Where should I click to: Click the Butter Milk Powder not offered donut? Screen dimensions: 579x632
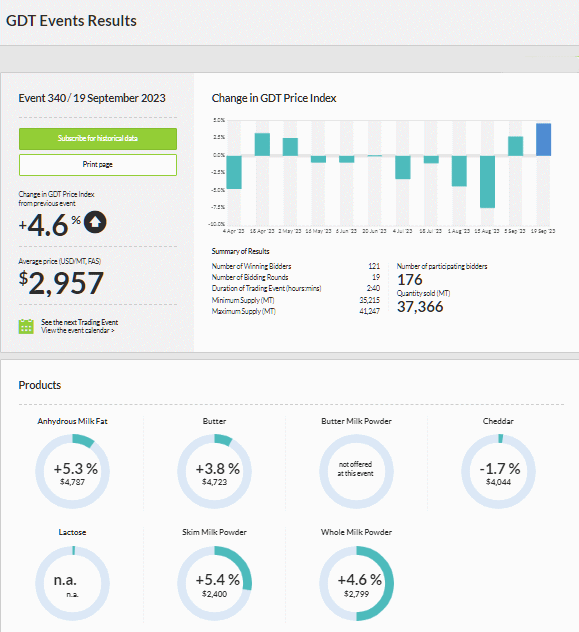[356, 471]
